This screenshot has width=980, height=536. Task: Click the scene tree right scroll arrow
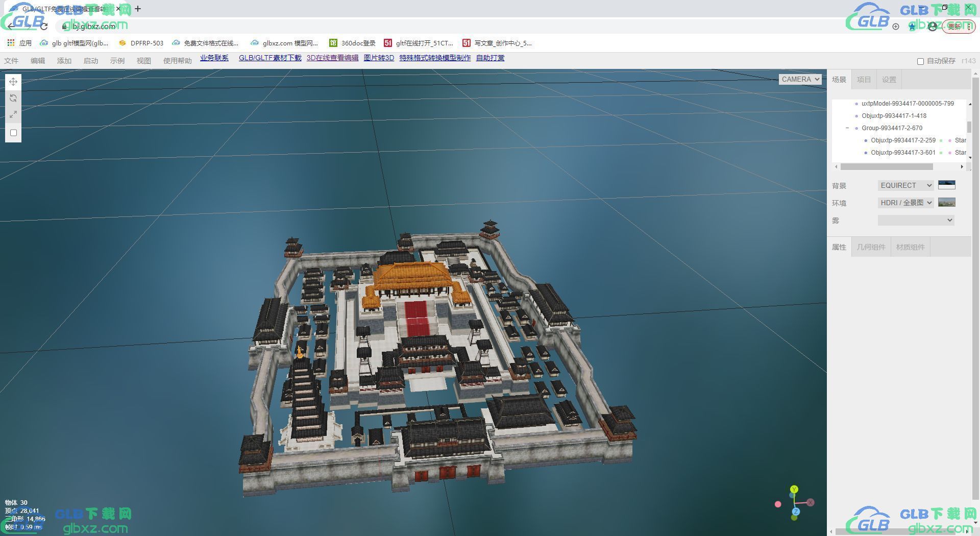962,167
